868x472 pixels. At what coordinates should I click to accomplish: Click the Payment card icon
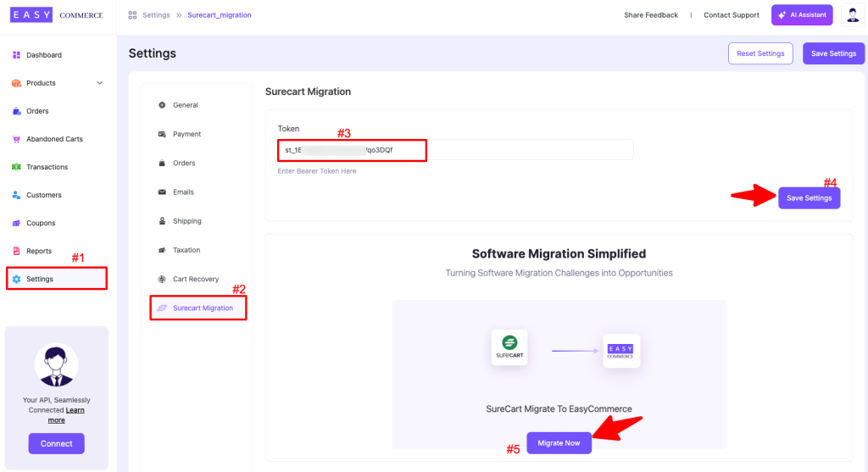162,134
